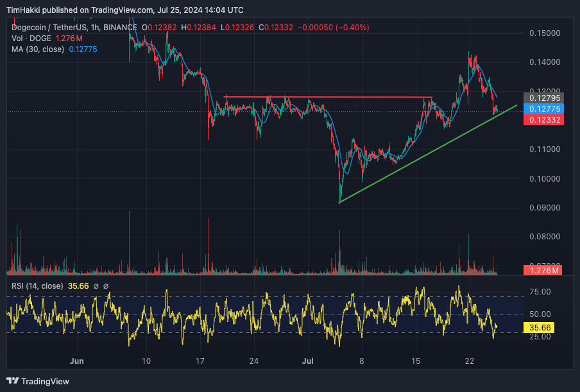Click the first ∅ symbol beside the RSI value
This screenshot has width=580, height=392.
coord(96,286)
